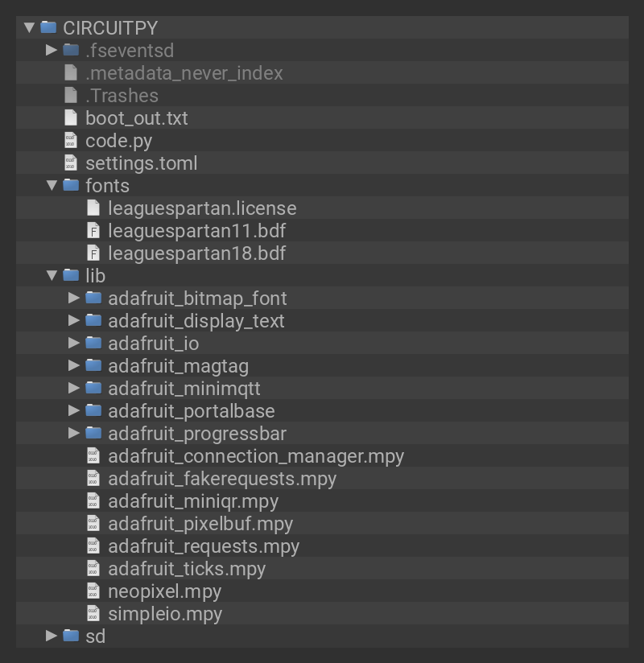Viewport: 644px width, 663px height.
Task: Click the adafruit_pixelbuf.mpy file icon
Action: (93, 523)
